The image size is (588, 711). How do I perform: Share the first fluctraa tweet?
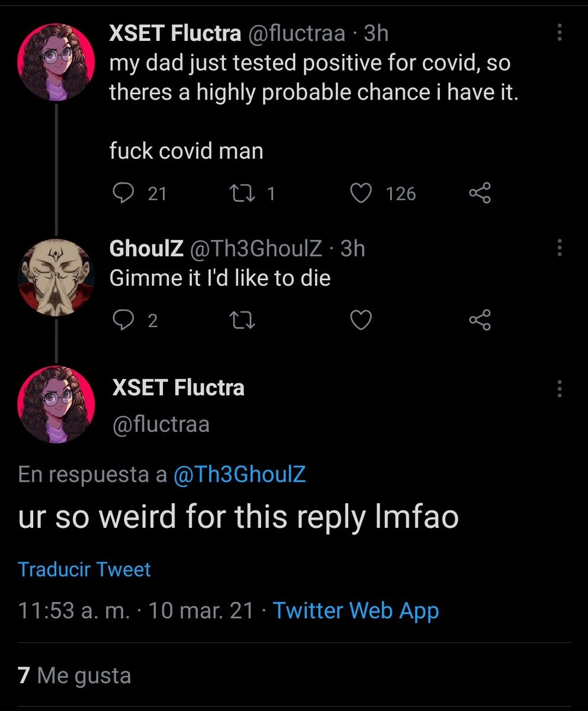click(480, 193)
